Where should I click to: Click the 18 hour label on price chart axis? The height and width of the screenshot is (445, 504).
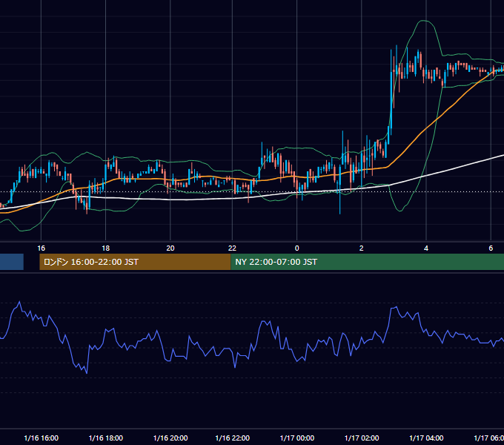click(106, 248)
